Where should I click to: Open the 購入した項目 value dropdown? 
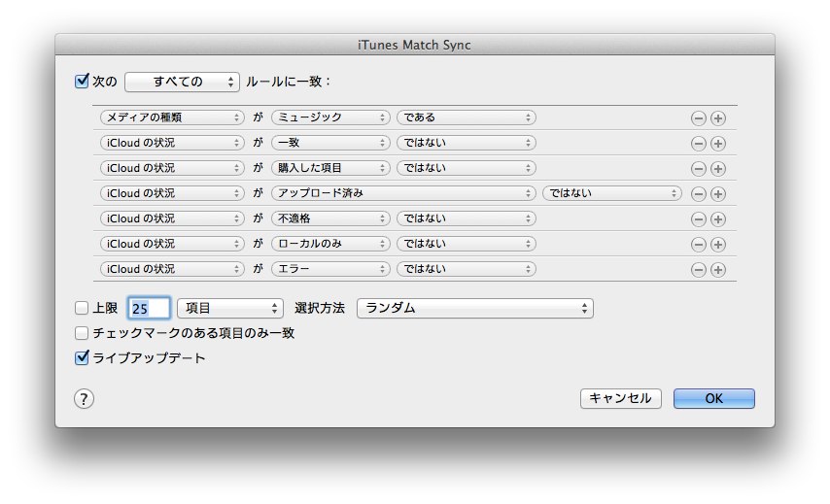(330, 168)
